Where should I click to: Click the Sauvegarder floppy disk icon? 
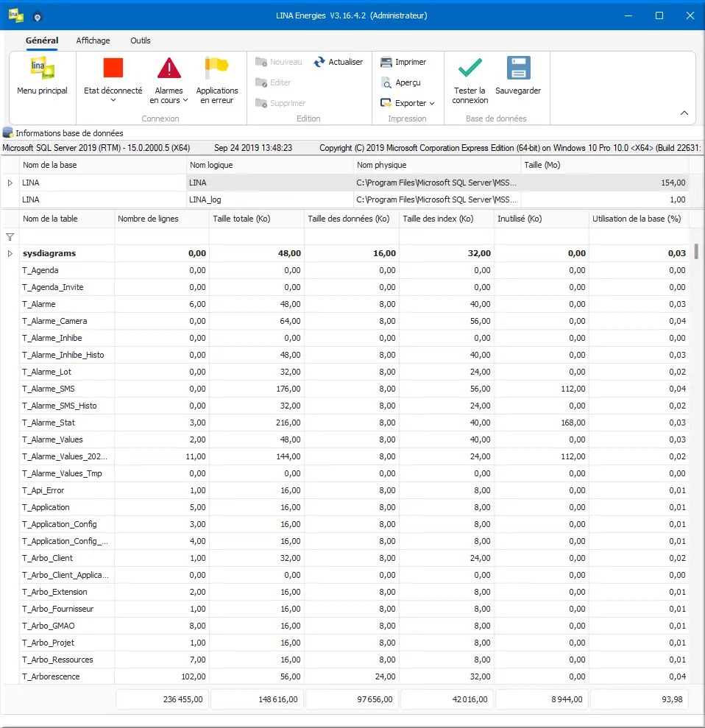(x=518, y=68)
